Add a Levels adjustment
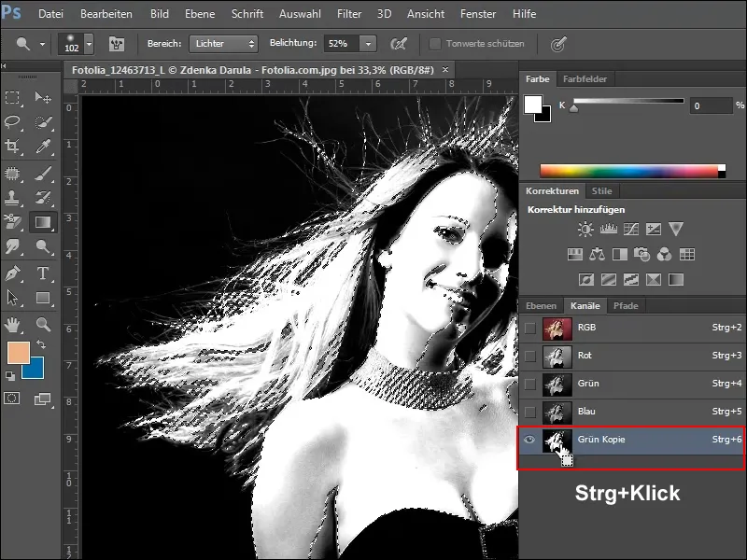The image size is (747, 560). pyautogui.click(x=609, y=230)
